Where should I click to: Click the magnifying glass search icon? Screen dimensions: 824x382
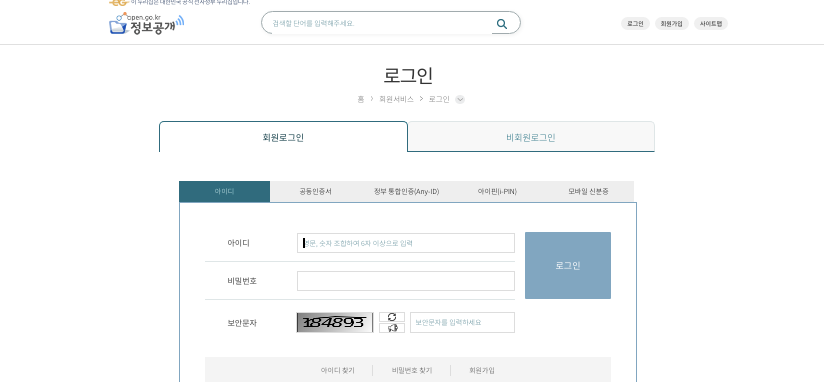click(502, 24)
